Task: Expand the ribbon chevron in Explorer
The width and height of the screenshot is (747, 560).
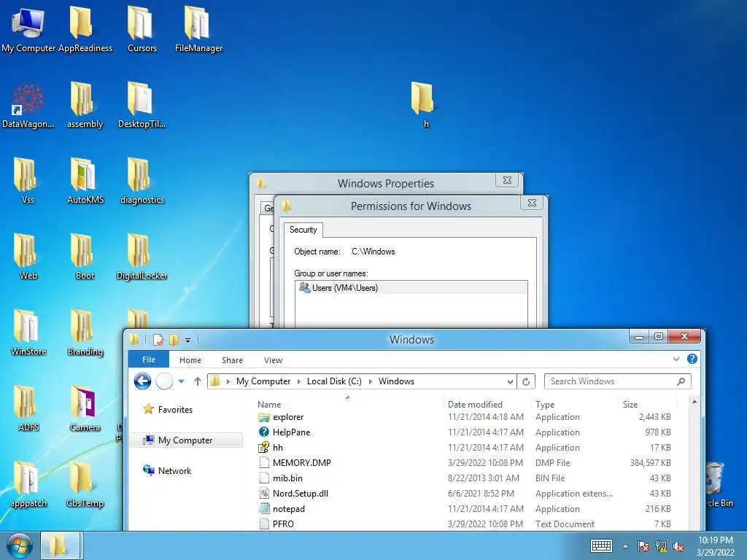Action: click(x=676, y=359)
